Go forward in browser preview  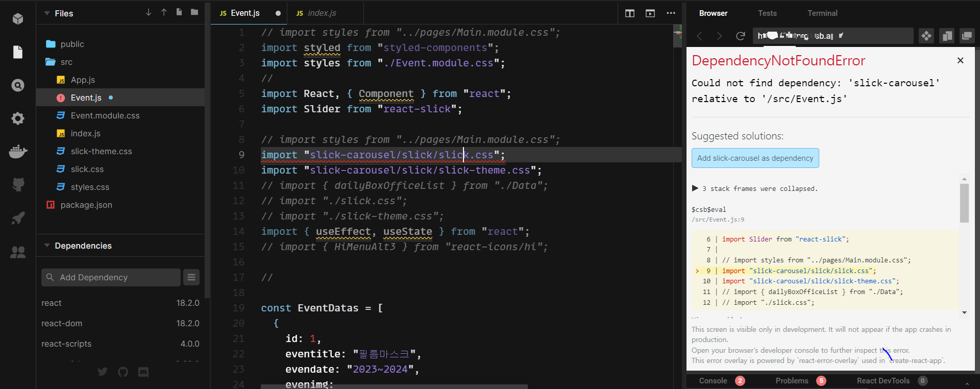[719, 36]
